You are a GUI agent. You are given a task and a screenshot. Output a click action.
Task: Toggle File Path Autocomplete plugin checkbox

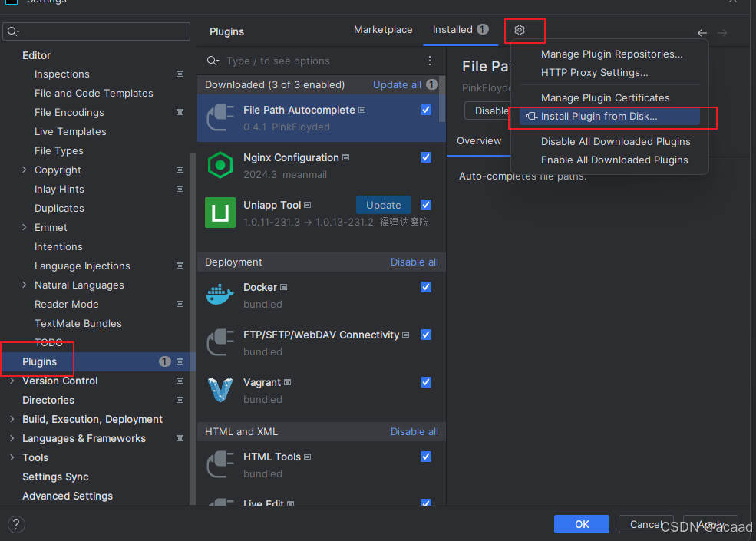point(426,110)
